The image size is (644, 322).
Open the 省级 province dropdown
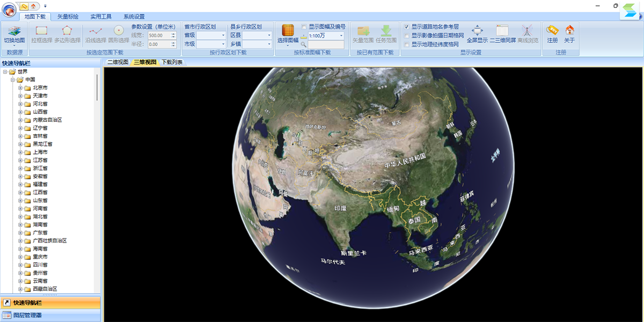[x=211, y=35]
